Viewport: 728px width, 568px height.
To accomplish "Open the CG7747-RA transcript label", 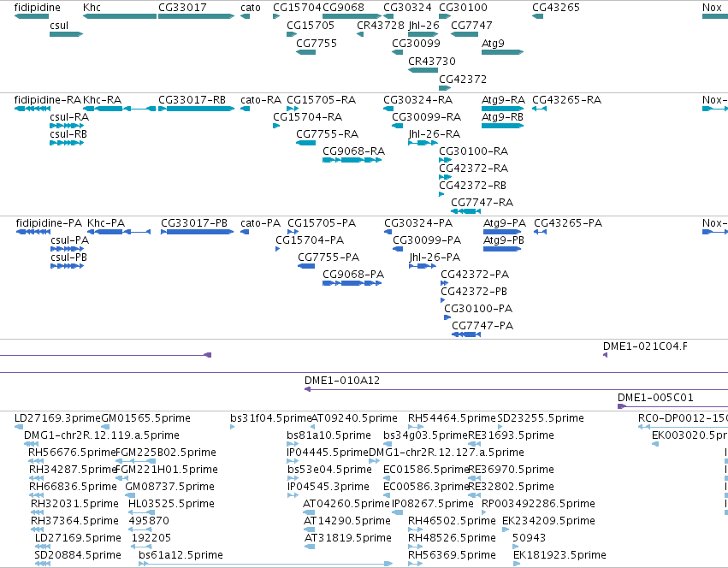I will click(x=482, y=203).
